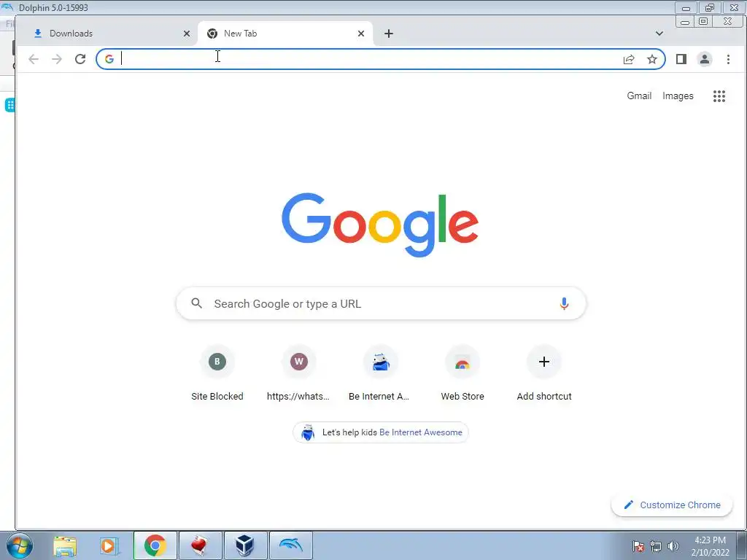747x560 pixels.
Task: Open the volume control in the system tray
Action: [x=673, y=546]
